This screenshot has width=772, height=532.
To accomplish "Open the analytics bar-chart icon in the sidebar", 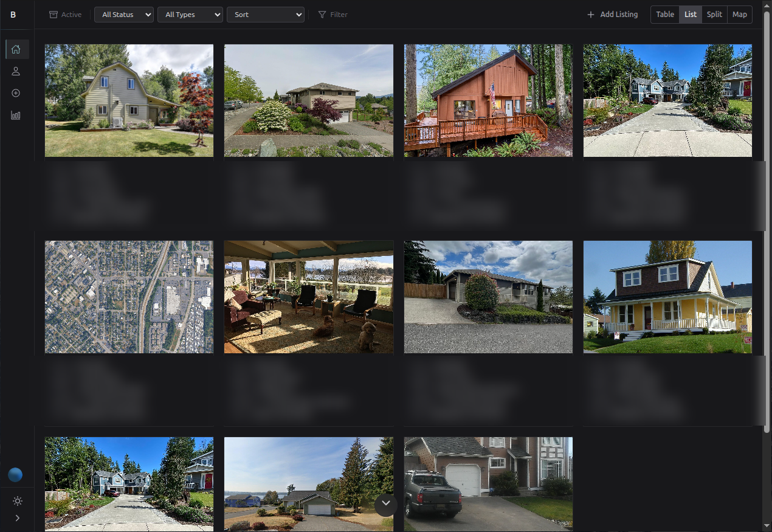I will coord(15,115).
